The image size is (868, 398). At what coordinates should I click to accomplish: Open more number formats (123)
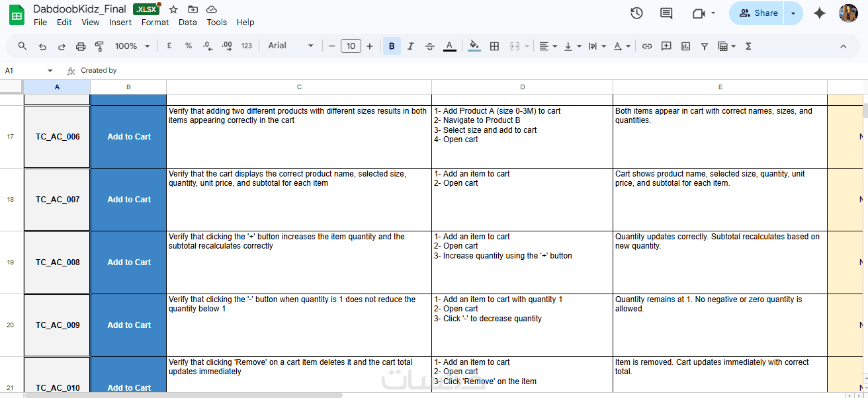[x=247, y=46]
